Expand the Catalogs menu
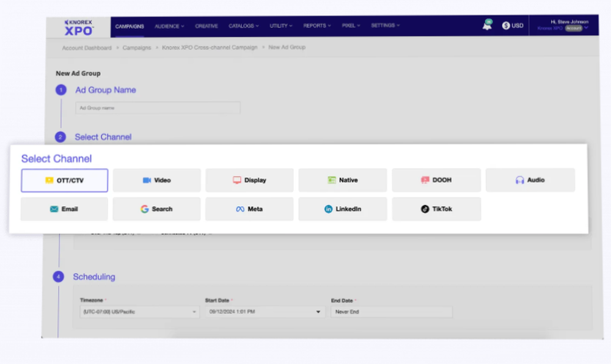 pyautogui.click(x=244, y=26)
